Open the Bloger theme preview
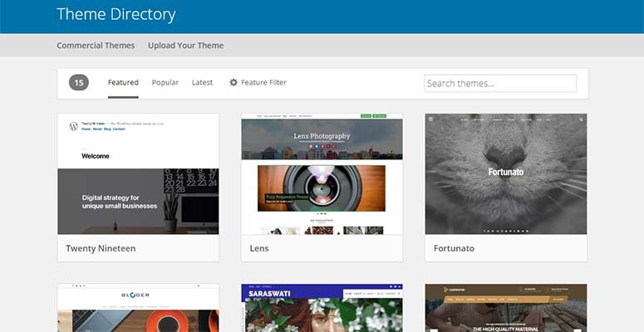The width and height of the screenshot is (644, 332). point(138,308)
